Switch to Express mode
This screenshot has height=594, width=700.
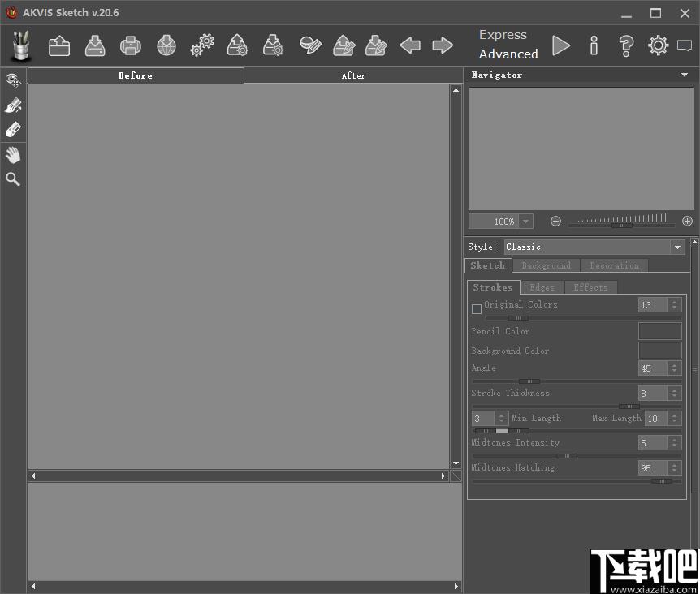(x=503, y=35)
